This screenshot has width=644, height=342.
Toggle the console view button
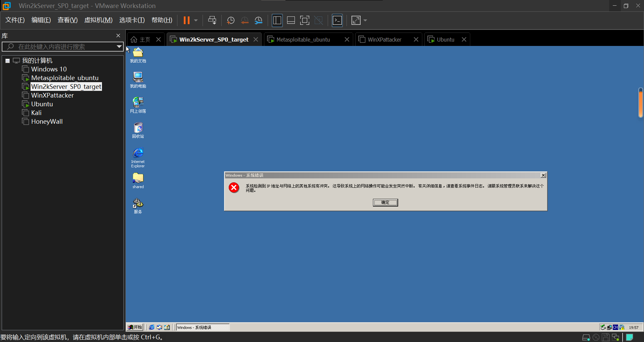(x=337, y=20)
